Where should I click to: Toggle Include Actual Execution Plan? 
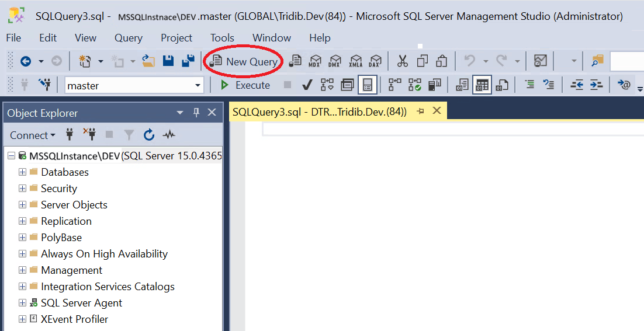(x=394, y=85)
